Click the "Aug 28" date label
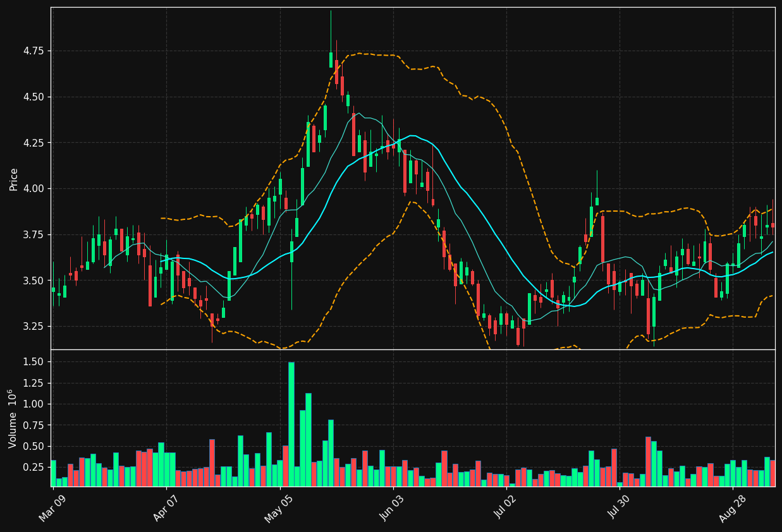The image size is (782, 532). click(731, 509)
